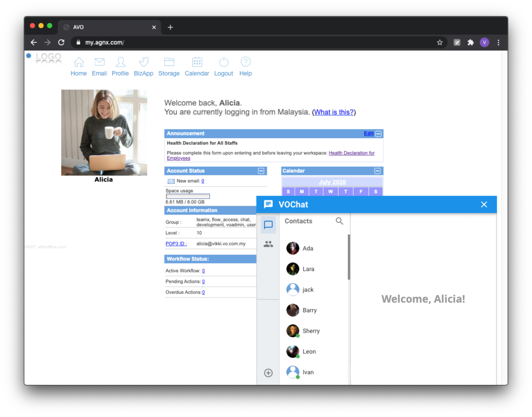The height and width of the screenshot is (417, 532).
Task: Open the BizApp icon in navigation
Action: click(144, 62)
